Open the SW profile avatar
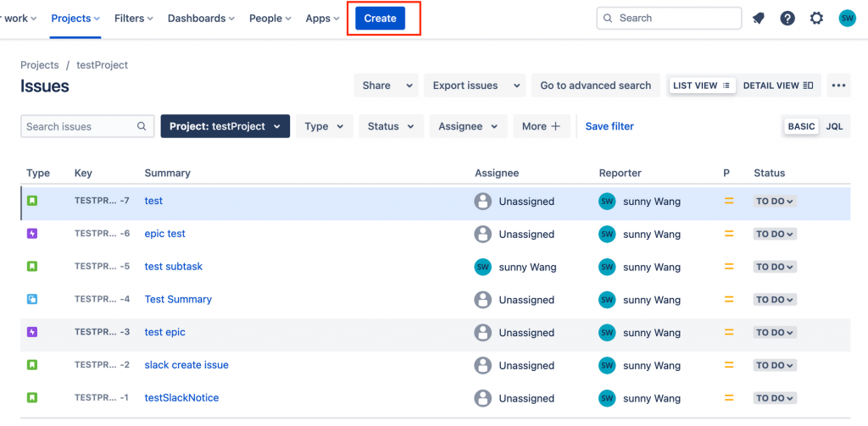This screenshot has height=426, width=868. (x=847, y=18)
